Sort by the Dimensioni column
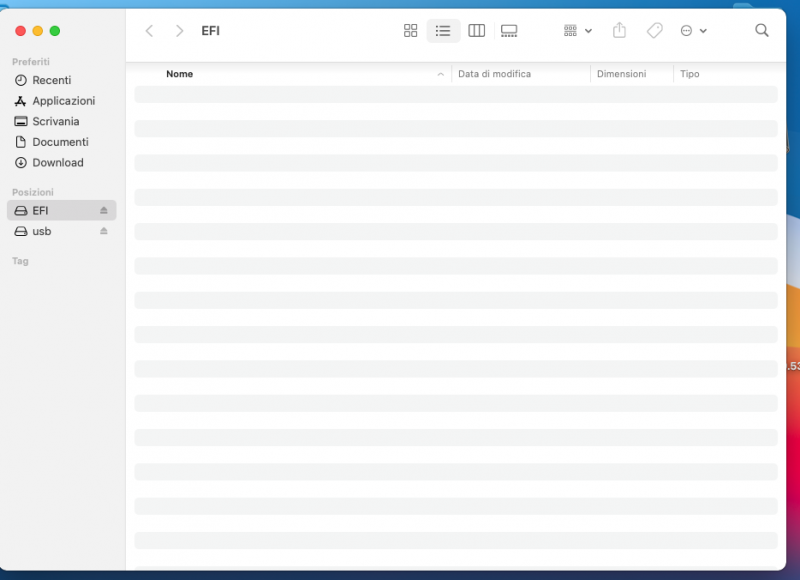 (621, 74)
